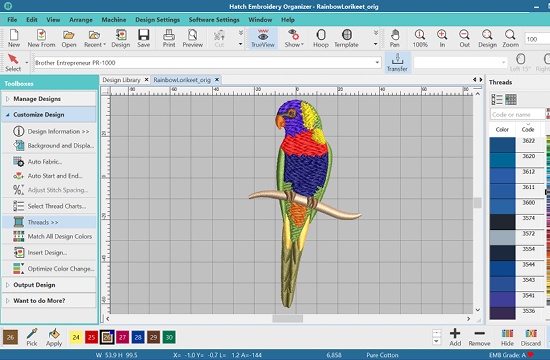This screenshot has width=550, height=360.
Task: Click Zoom Out icon
Action: pos(464,38)
